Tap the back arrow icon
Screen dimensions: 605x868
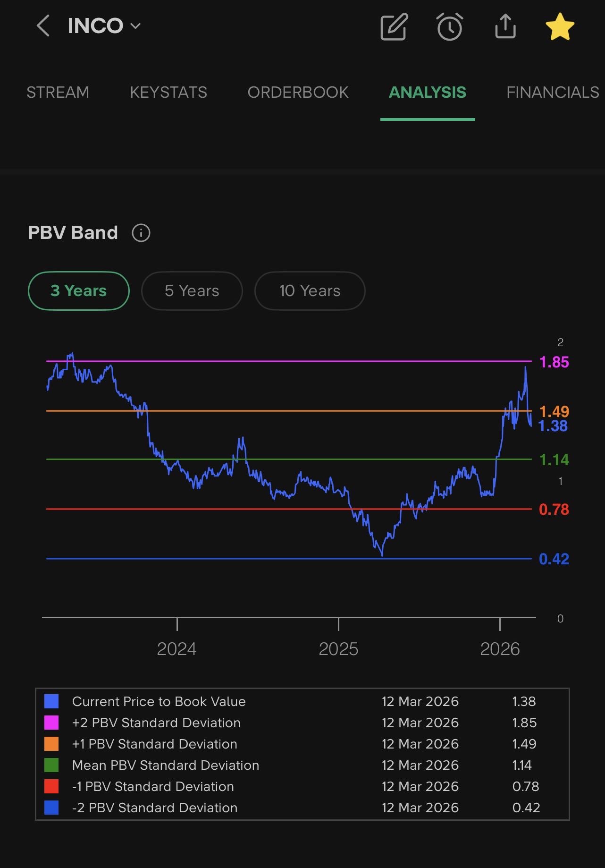[43, 26]
